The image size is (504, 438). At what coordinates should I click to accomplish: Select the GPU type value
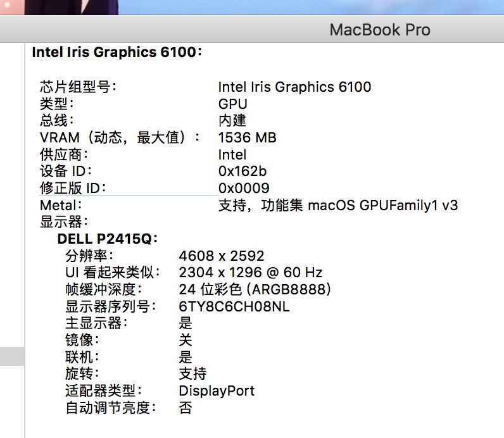click(x=233, y=104)
